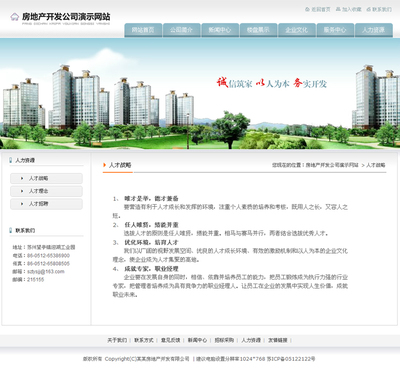Click the arrow bullet beside 人才招聘 sidebar item
Image resolution: width=400 pixels, height=369 pixels.
tap(22, 204)
